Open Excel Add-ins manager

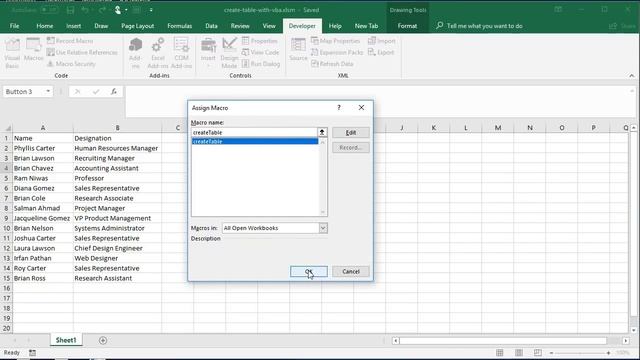click(158, 53)
